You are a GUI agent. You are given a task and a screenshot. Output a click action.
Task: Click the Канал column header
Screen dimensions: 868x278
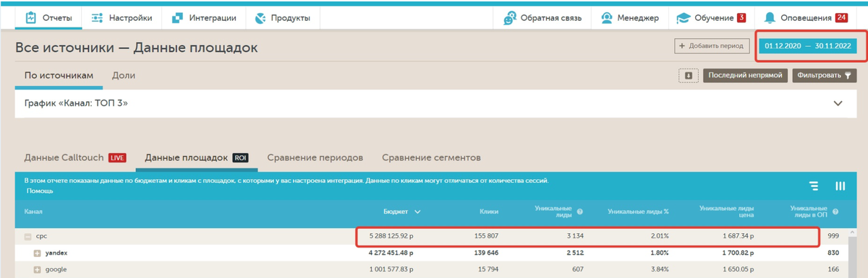click(33, 212)
